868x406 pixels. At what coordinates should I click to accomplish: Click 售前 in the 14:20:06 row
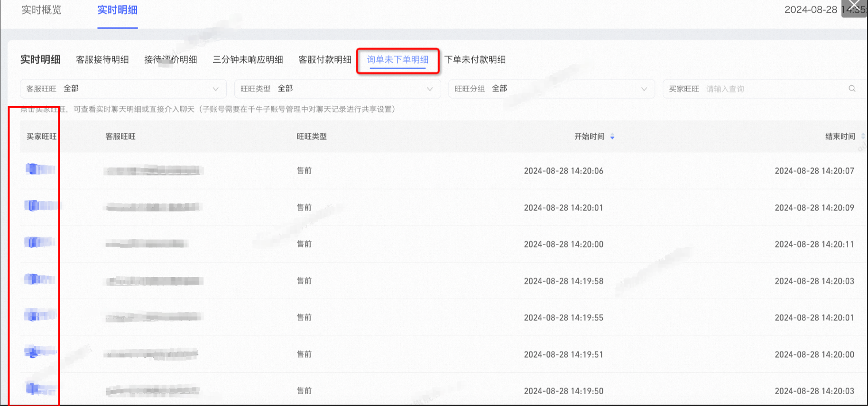click(304, 171)
